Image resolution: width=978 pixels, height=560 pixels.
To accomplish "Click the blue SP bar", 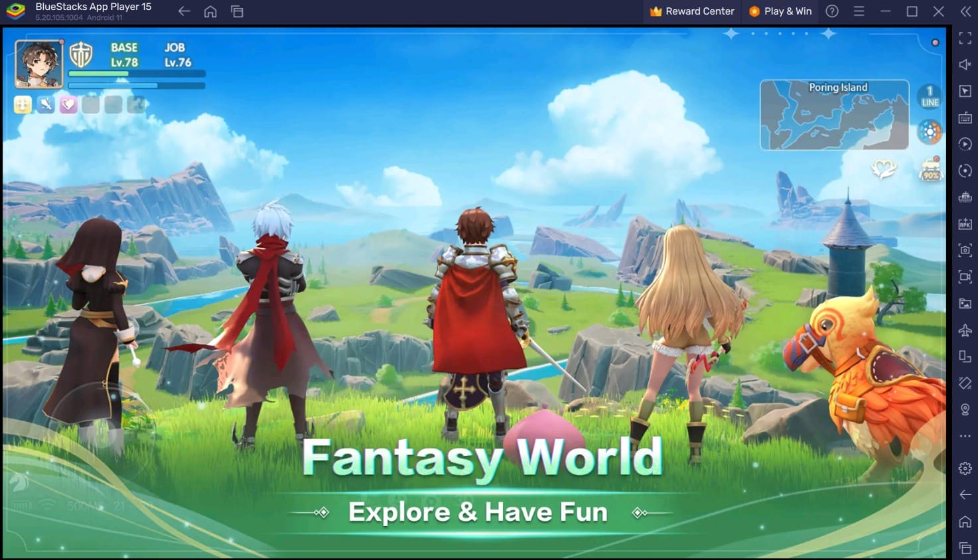I will coord(137,85).
